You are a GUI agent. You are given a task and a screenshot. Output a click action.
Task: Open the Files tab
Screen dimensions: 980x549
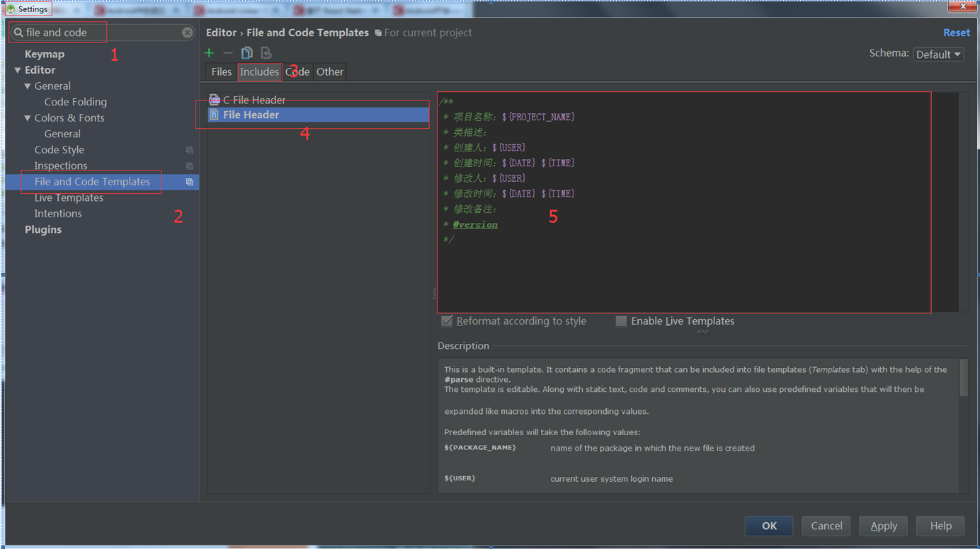point(221,71)
